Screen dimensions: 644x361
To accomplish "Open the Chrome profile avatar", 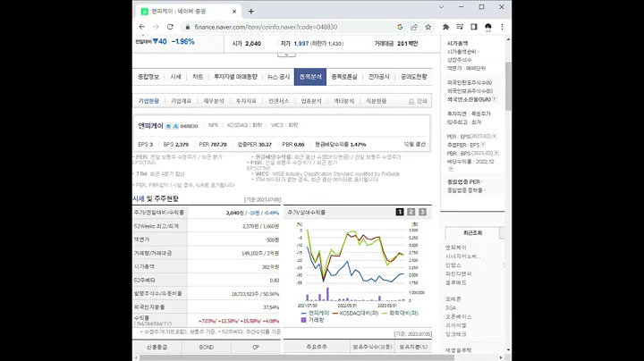I will [488, 27].
